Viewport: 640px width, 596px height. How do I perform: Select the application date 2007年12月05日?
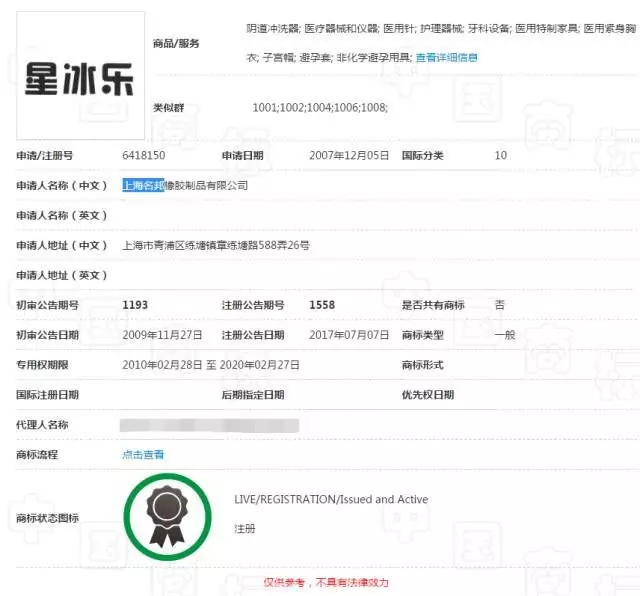349,156
